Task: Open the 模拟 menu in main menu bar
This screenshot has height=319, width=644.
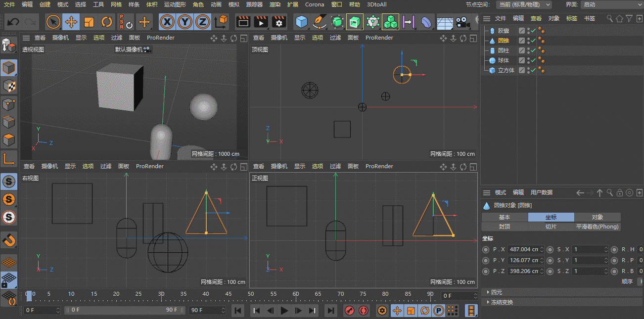Action: coord(233,4)
